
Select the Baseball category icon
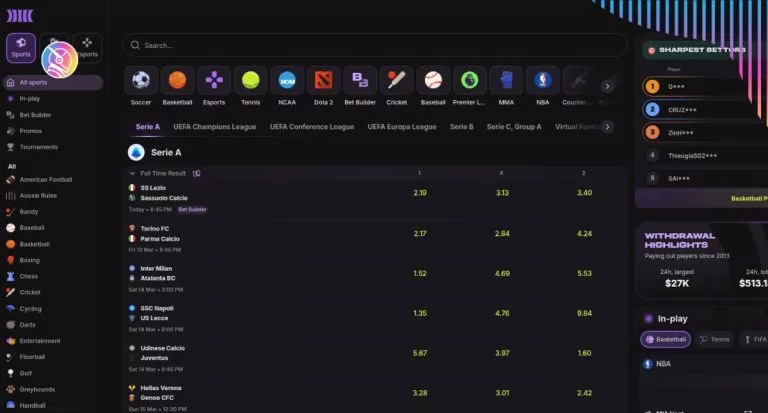tap(433, 80)
